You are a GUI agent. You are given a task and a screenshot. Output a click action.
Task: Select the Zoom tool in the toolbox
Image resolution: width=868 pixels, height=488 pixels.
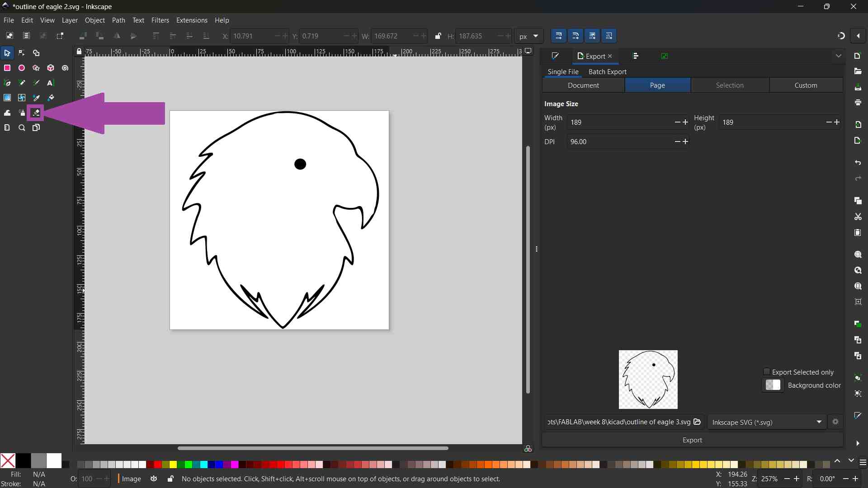22,128
